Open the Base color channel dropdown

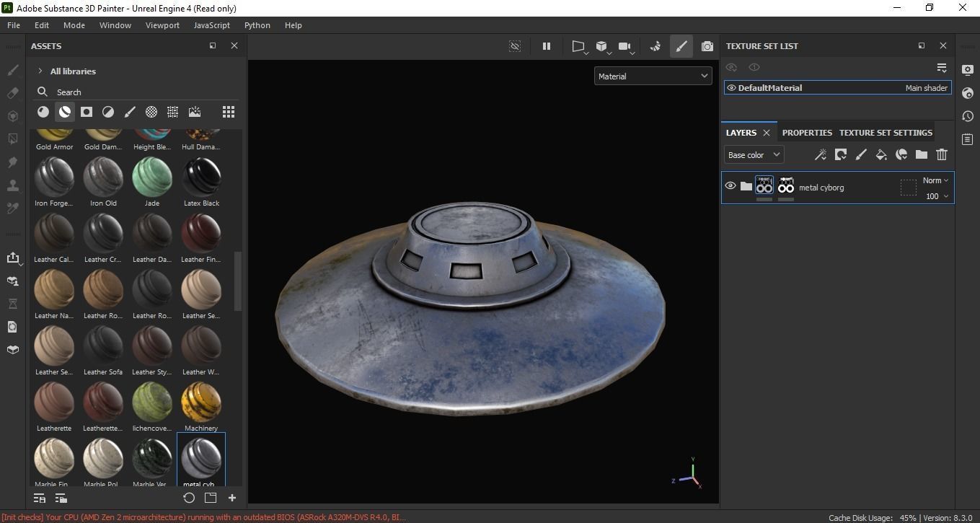click(x=754, y=154)
